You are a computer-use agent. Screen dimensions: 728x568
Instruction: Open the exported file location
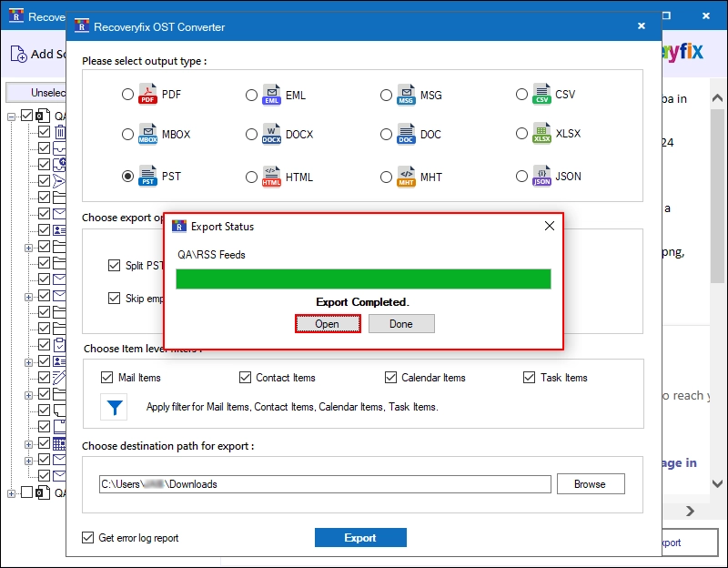tap(328, 324)
